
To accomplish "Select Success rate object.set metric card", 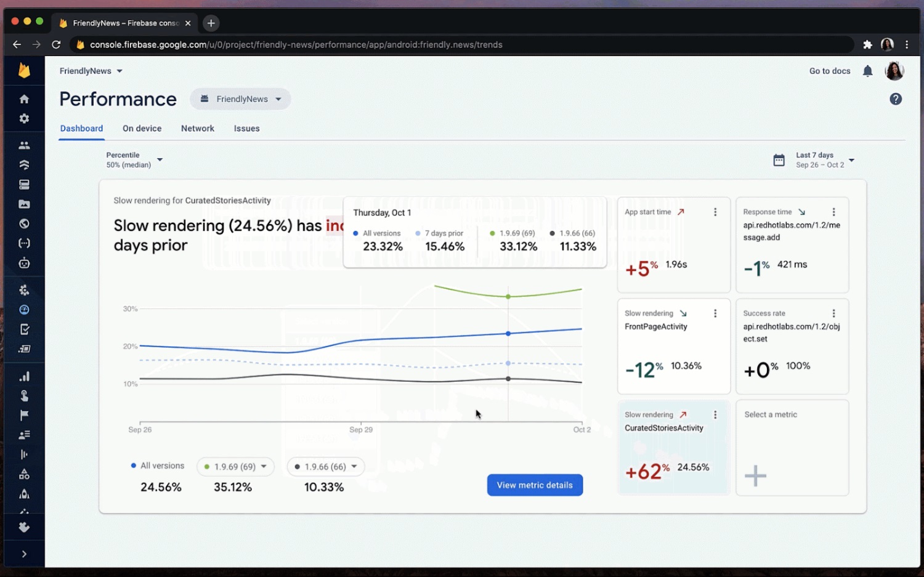I will click(792, 346).
